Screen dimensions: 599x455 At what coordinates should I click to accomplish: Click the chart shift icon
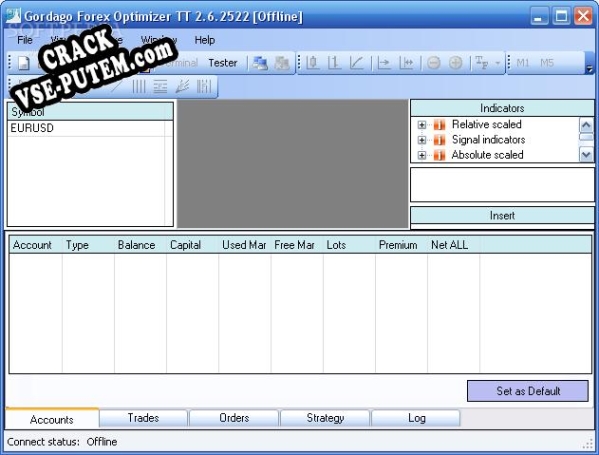coord(406,63)
